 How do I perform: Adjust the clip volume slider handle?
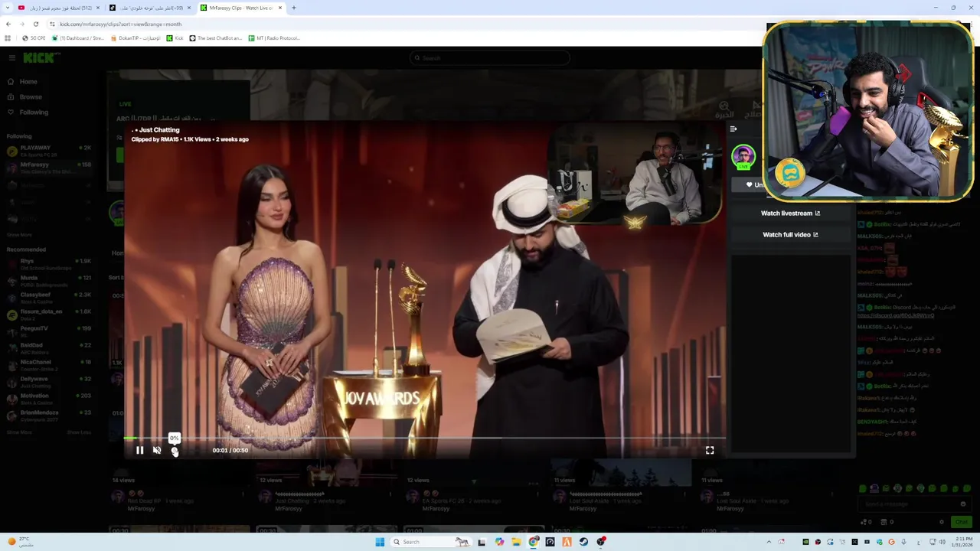(x=175, y=452)
